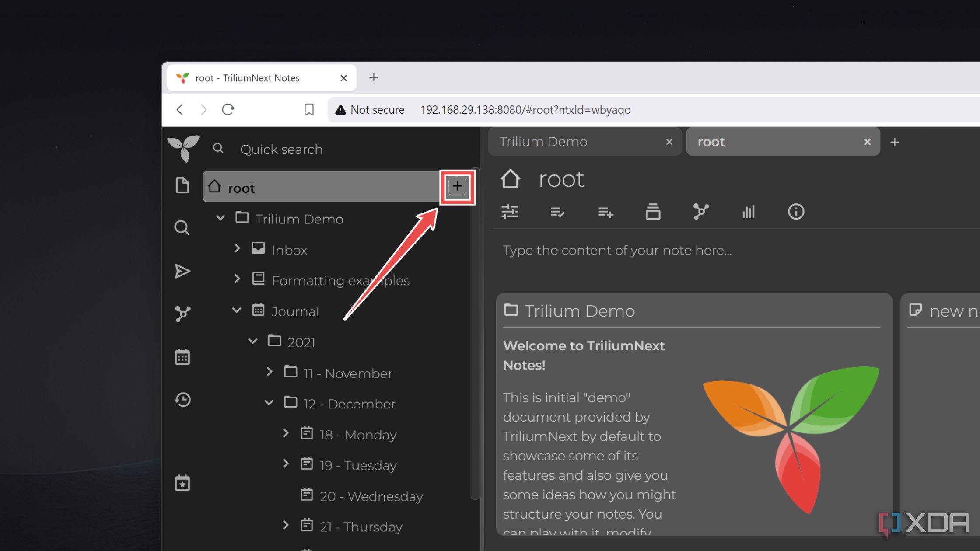Open Basic Properties sliders ribbon icon
Screen dimensions: 980x551
click(510, 212)
